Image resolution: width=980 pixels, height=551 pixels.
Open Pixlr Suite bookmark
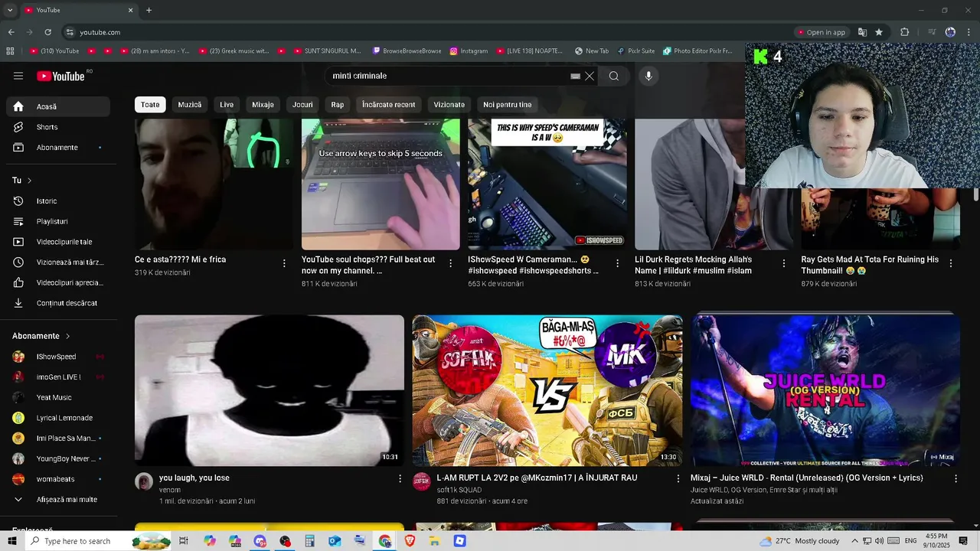(x=635, y=51)
